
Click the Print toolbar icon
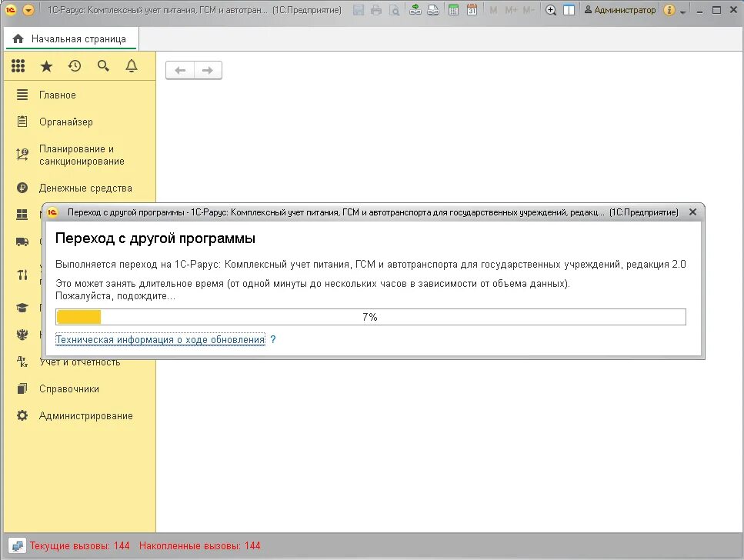coord(376,10)
